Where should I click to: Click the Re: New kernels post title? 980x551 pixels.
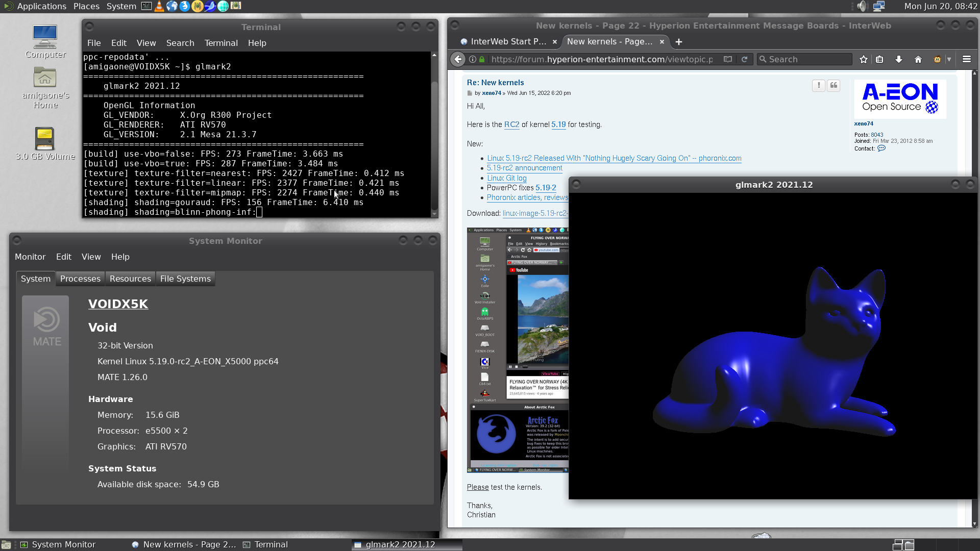[495, 83]
